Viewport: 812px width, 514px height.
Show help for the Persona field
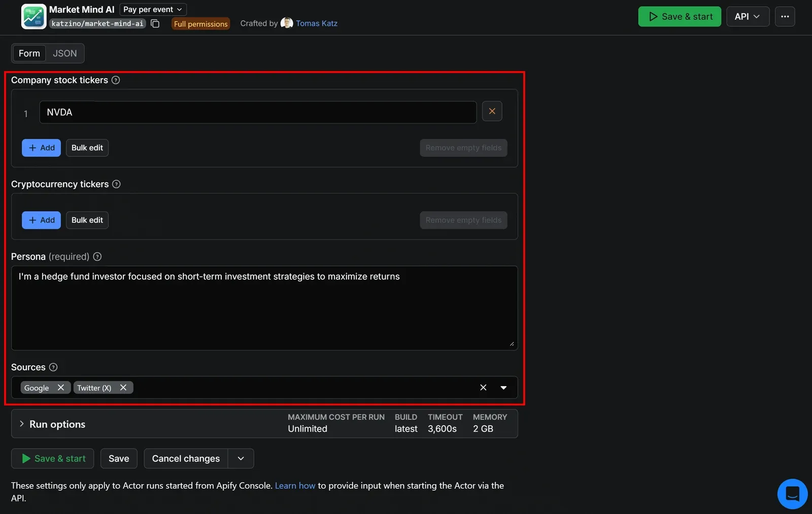pyautogui.click(x=97, y=257)
